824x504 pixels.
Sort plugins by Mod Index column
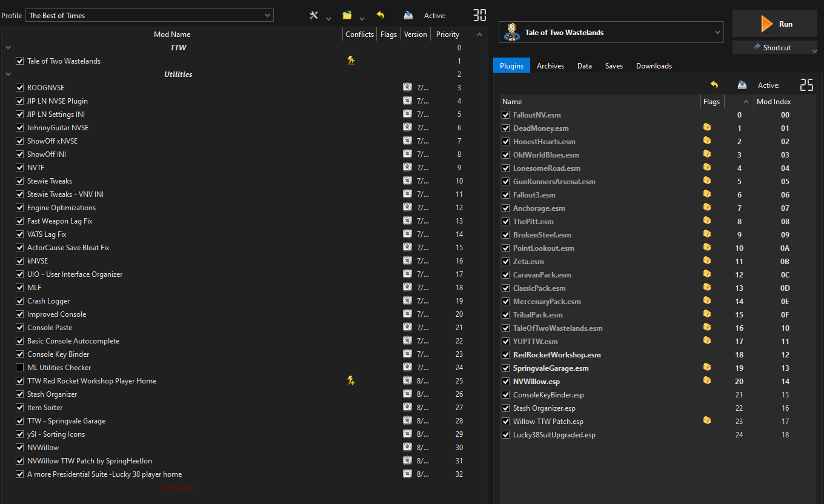pyautogui.click(x=774, y=102)
